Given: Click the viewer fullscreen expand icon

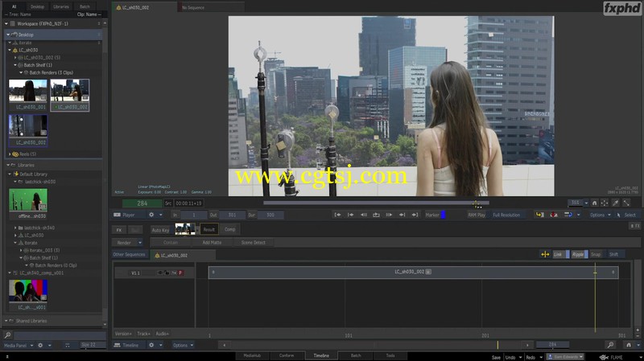Looking at the screenshot, I should tap(626, 203).
